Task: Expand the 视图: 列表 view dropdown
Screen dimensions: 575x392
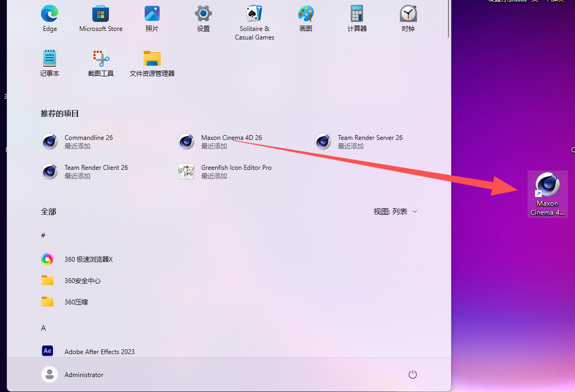Action: 395,211
